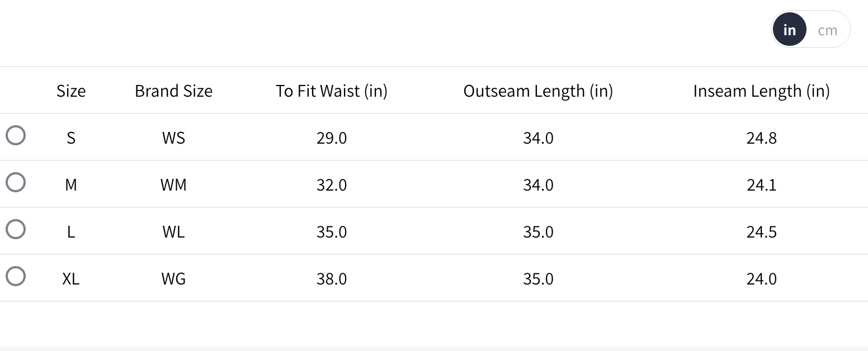The image size is (868, 351).
Task: Select the M size radio button
Action: click(16, 182)
